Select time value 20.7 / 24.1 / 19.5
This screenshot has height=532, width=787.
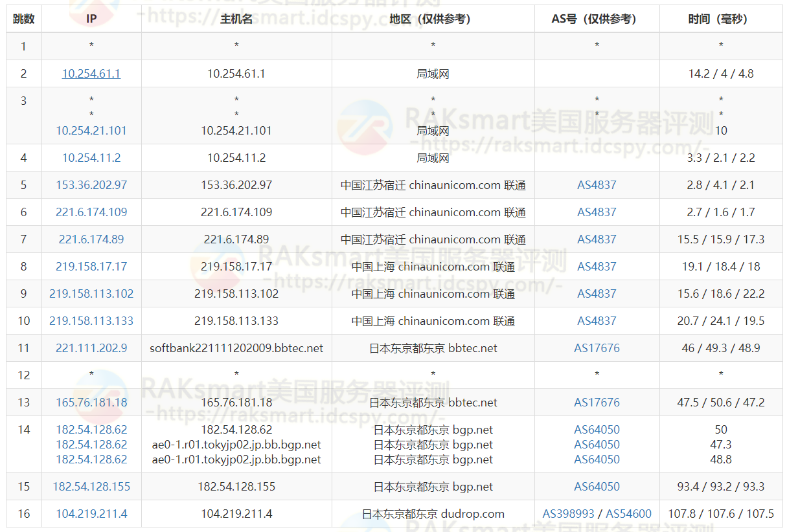(721, 321)
